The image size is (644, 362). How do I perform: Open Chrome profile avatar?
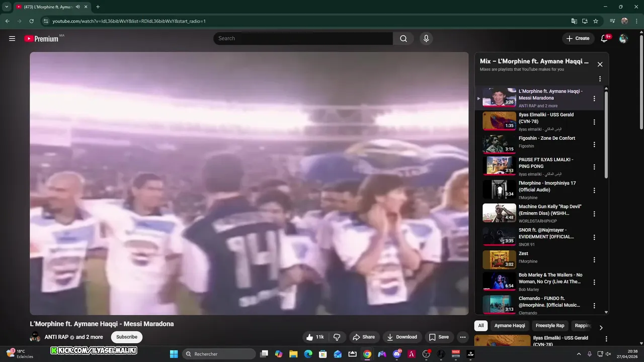tap(624, 21)
